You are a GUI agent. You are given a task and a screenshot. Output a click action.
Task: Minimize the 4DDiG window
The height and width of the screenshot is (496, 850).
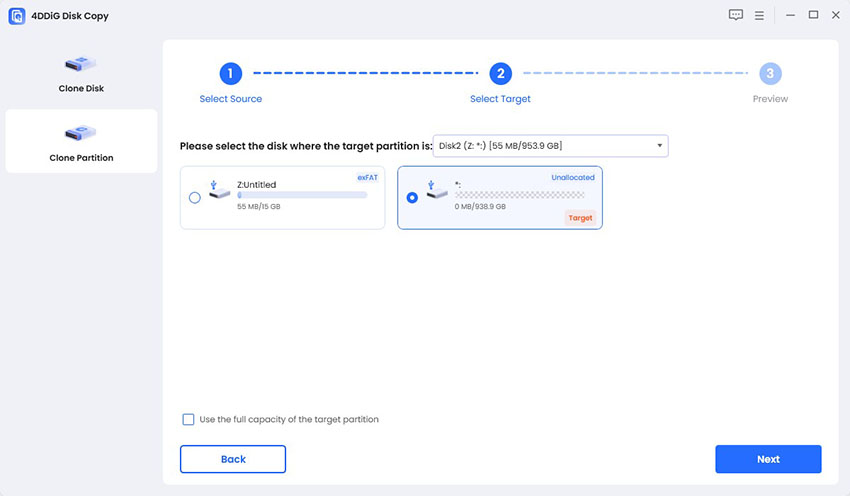click(790, 15)
